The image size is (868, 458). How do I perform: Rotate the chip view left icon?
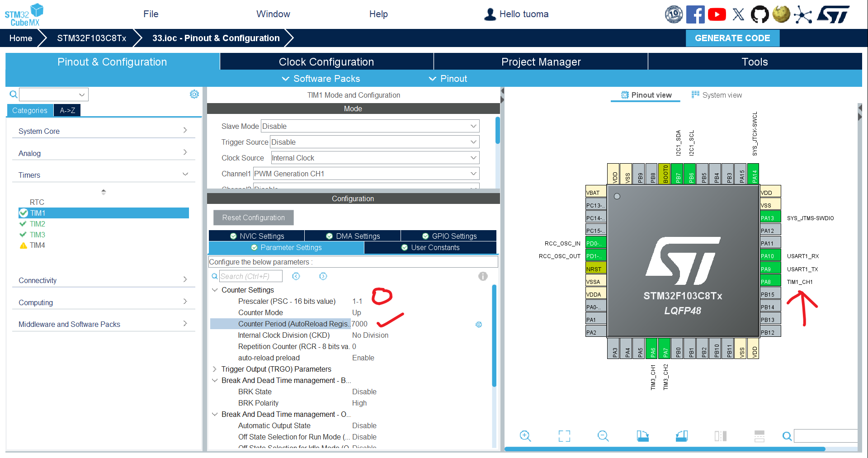pyautogui.click(x=642, y=436)
